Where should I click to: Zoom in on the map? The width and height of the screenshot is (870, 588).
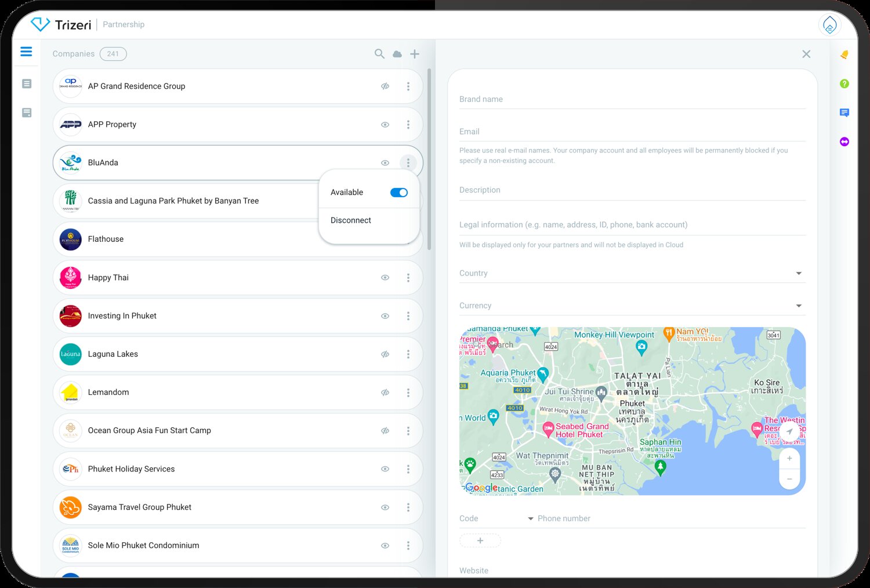click(x=789, y=459)
